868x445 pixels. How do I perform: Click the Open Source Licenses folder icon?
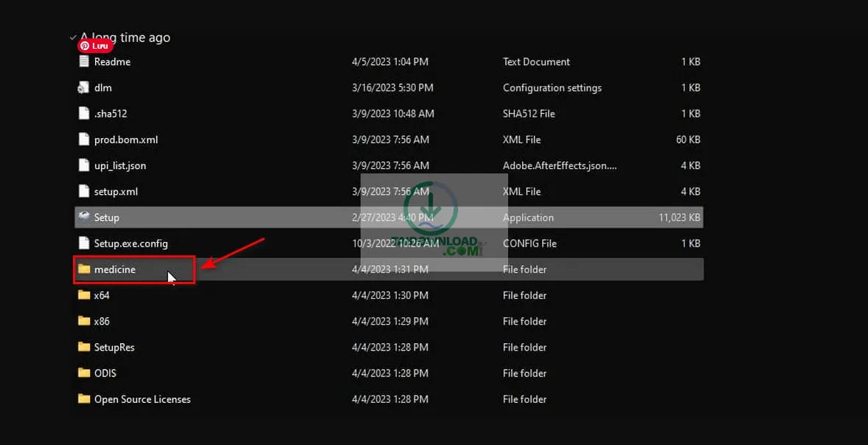pos(84,399)
